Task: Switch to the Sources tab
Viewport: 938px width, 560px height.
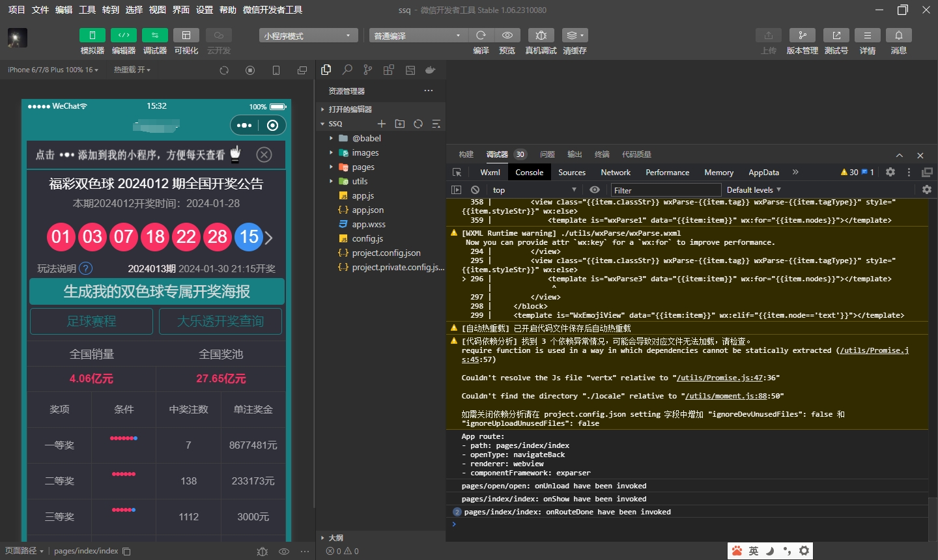Action: pos(572,172)
